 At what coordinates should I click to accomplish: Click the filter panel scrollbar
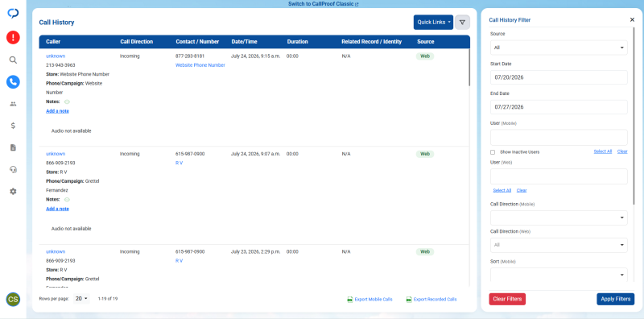coord(634,115)
